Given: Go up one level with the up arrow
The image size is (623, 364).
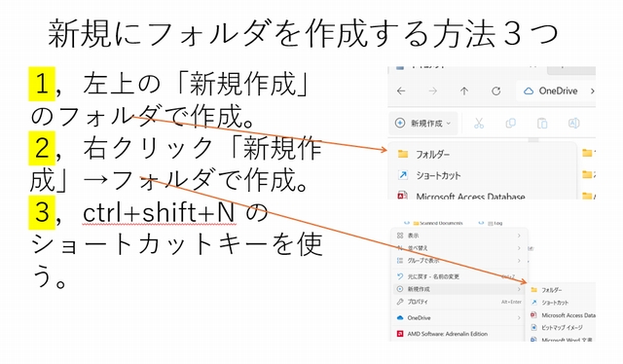Looking at the screenshot, I should tap(464, 91).
